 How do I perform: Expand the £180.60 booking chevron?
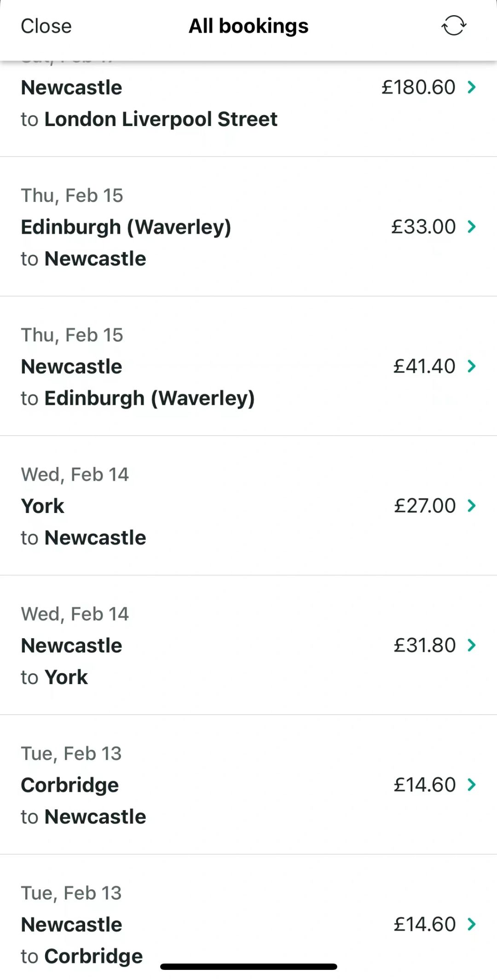(472, 87)
